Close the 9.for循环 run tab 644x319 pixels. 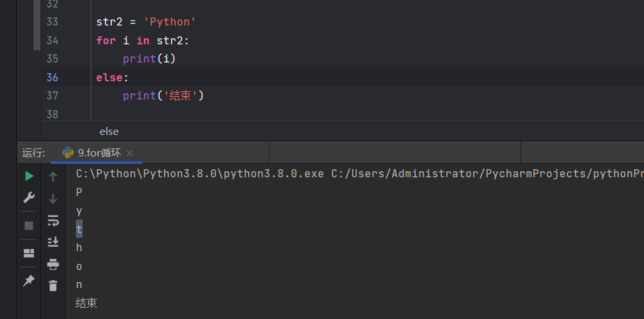[x=130, y=153]
